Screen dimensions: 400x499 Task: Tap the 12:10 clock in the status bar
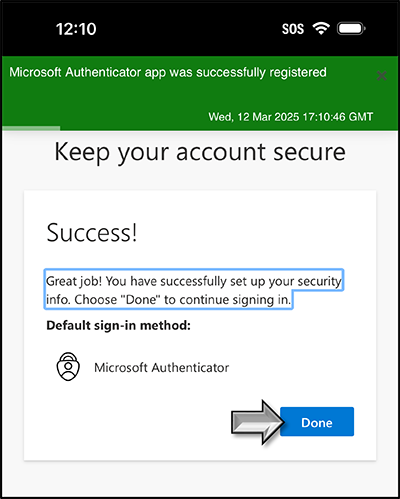click(x=76, y=29)
